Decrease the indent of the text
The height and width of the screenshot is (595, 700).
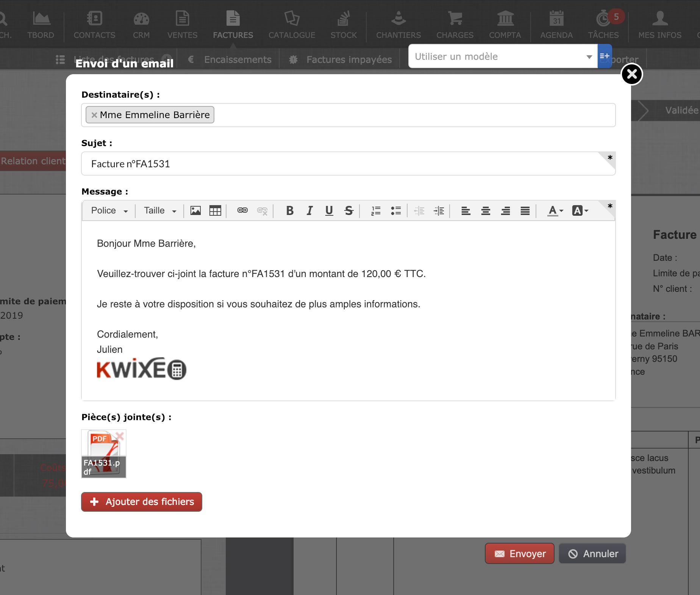[419, 210]
